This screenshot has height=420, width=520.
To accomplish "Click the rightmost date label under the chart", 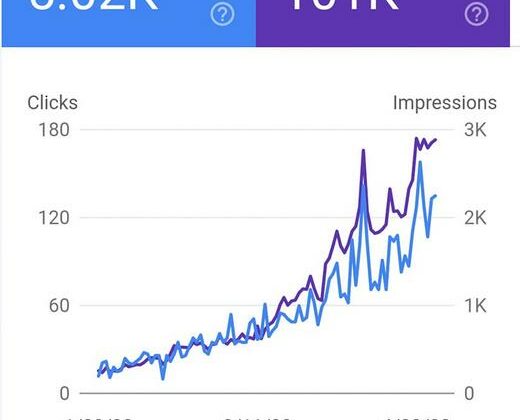I will point(417,418).
